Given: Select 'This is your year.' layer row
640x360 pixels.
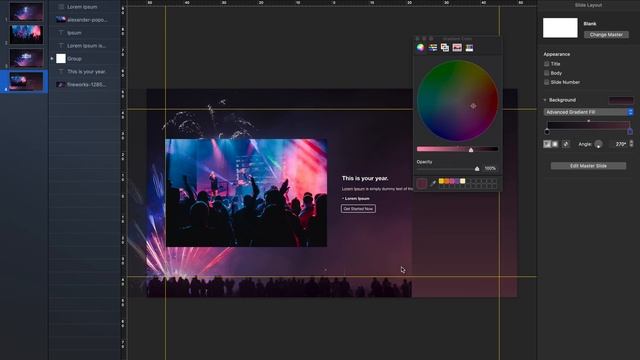Looking at the screenshot, I should click(x=84, y=71).
